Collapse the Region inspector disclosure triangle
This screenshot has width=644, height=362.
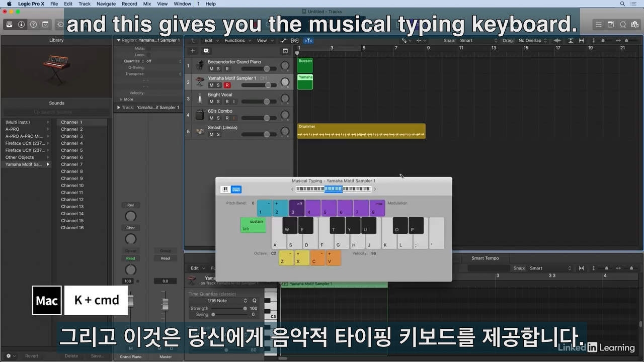click(119, 40)
